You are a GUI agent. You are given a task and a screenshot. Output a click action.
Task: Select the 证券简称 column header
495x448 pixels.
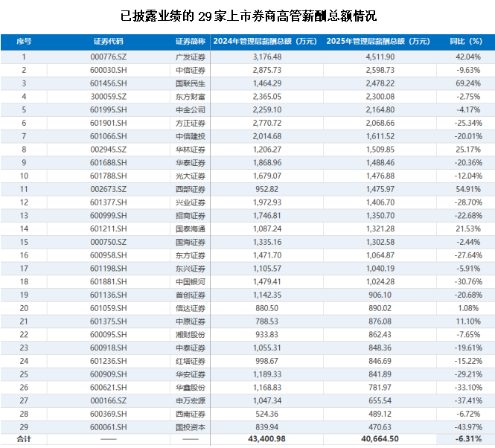pyautogui.click(x=191, y=42)
